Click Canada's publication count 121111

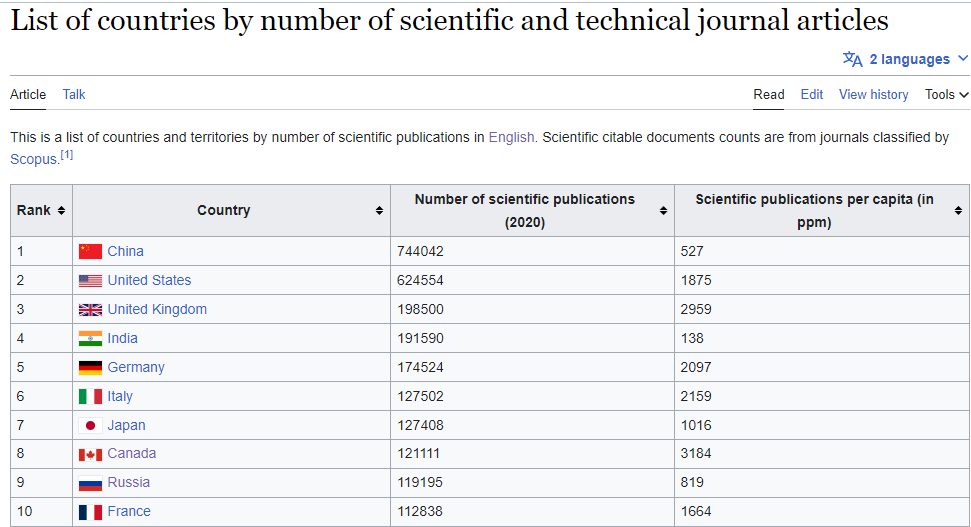(x=418, y=454)
